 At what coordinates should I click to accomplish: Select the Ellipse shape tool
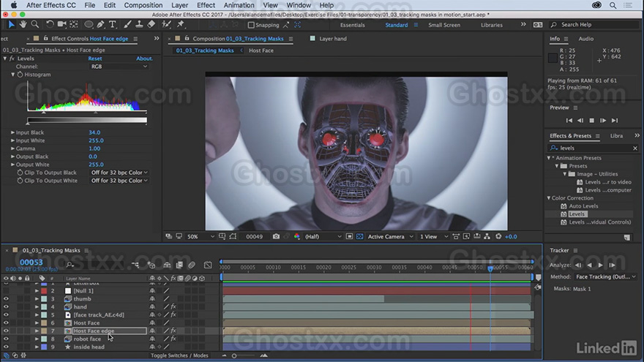pyautogui.click(x=89, y=25)
